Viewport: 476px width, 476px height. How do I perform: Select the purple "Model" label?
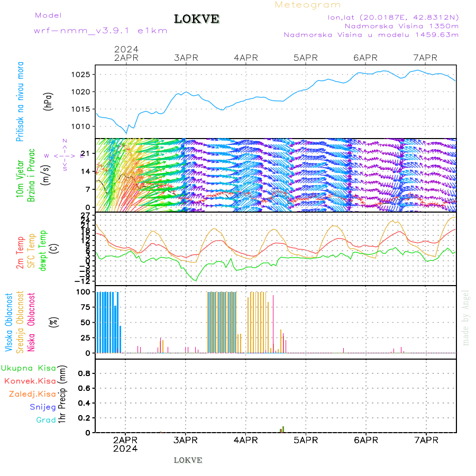(48, 15)
